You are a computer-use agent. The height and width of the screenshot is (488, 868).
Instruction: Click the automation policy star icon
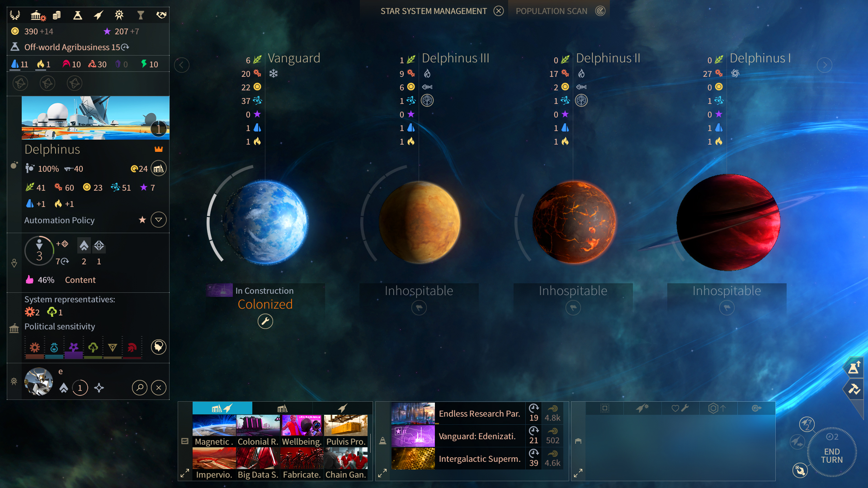[x=142, y=220]
